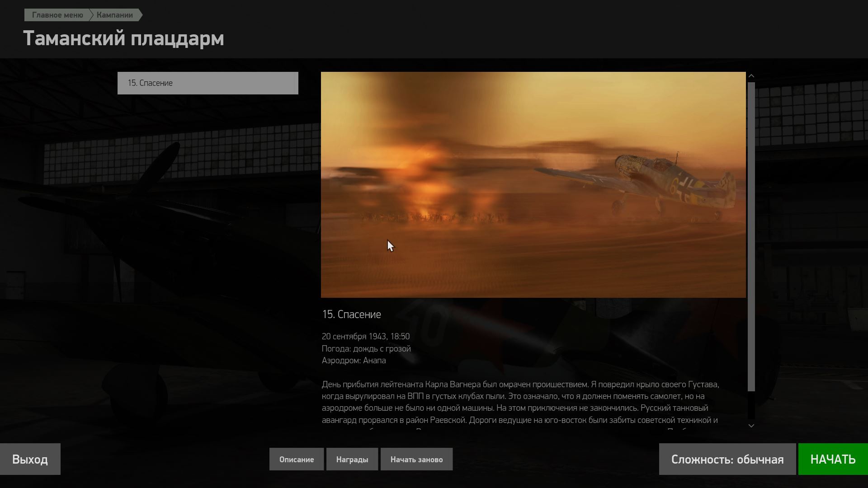Click the briefing scrollbar thumb
The image size is (868, 488).
coord(751,236)
